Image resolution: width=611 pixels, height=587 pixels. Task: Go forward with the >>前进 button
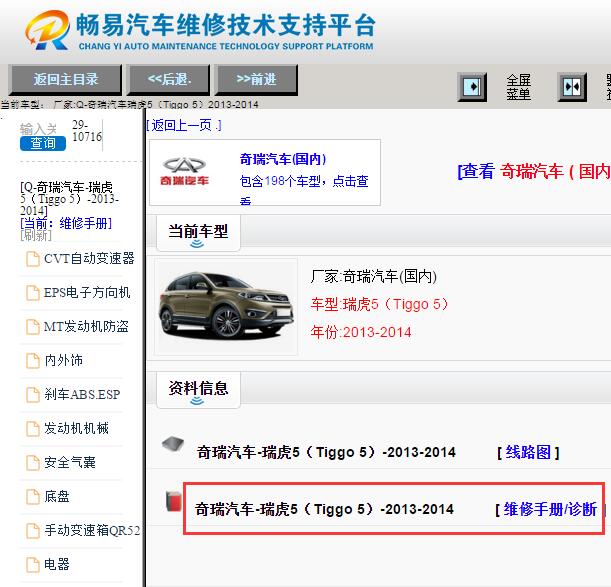[x=256, y=80]
